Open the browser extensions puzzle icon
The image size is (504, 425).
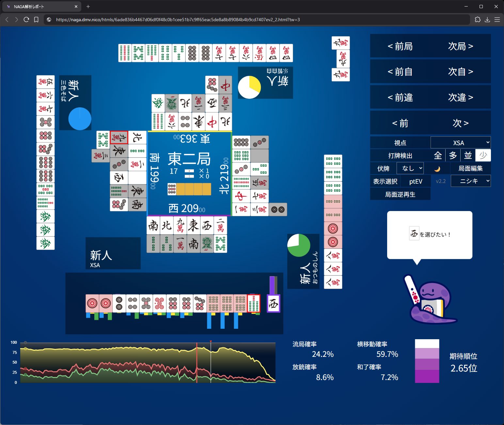pos(478,20)
